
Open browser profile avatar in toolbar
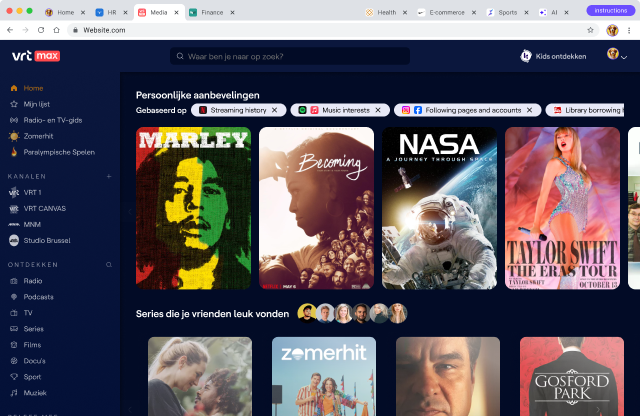pos(612,30)
